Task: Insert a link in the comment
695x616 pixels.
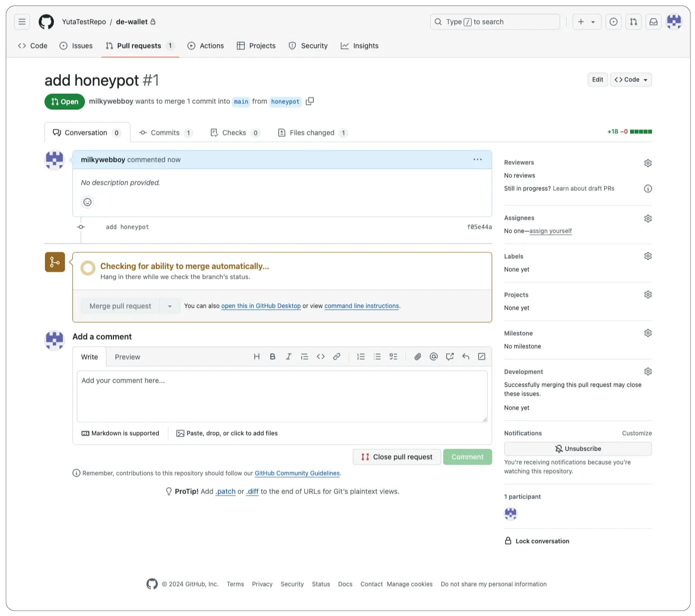Action: pos(337,357)
